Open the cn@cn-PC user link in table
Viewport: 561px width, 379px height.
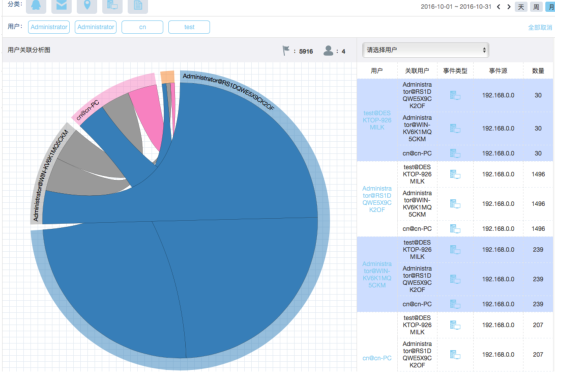coord(377,358)
